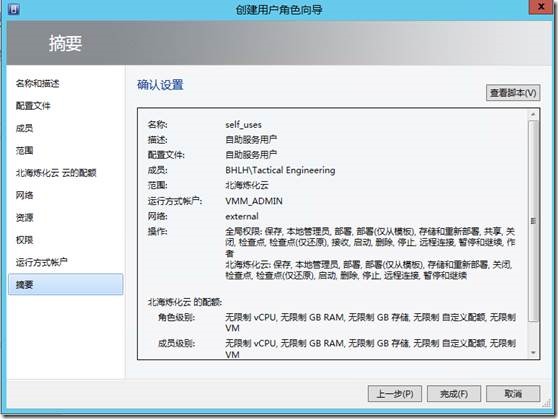Image resolution: width=558 pixels, height=419 pixels.
Task: Click the 操作 label in summary
Action: (157, 231)
